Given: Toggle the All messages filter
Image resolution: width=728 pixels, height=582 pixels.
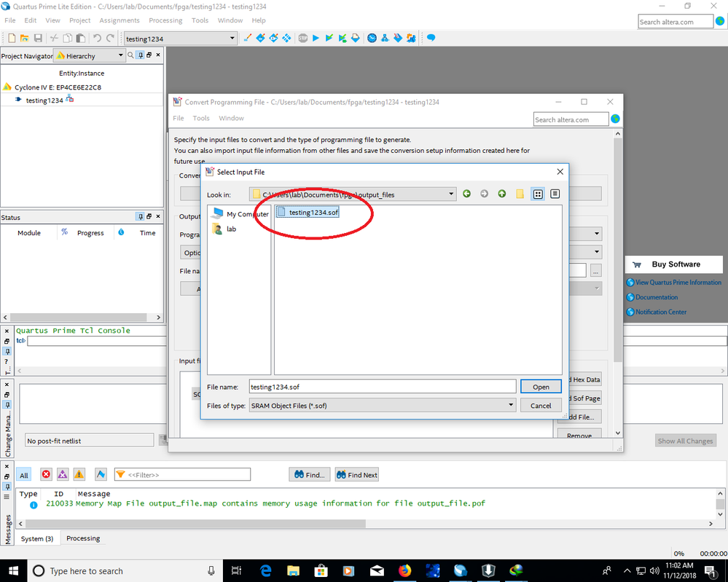Looking at the screenshot, I should 24,475.
